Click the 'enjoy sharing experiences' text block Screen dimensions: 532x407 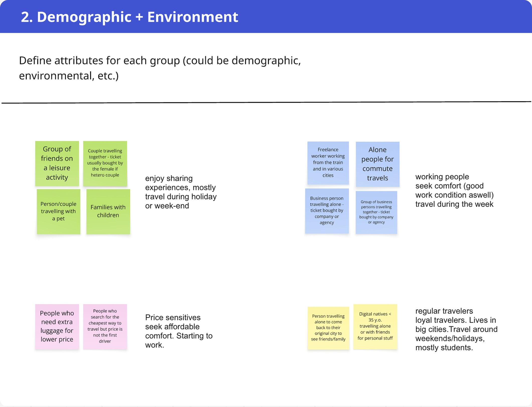click(181, 192)
